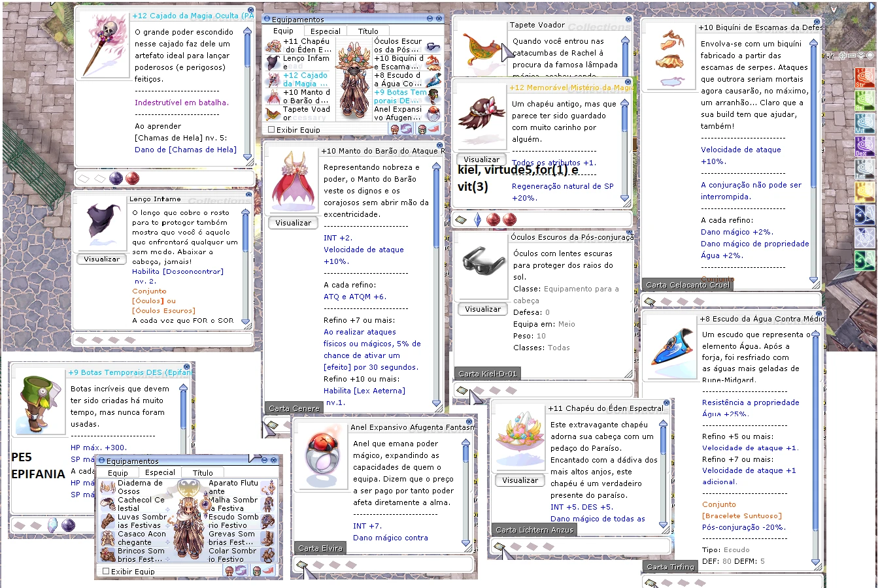878x588 pixels.
Task: Click the Carta Celacanto Cruel card slot icon
Action: click(649, 301)
